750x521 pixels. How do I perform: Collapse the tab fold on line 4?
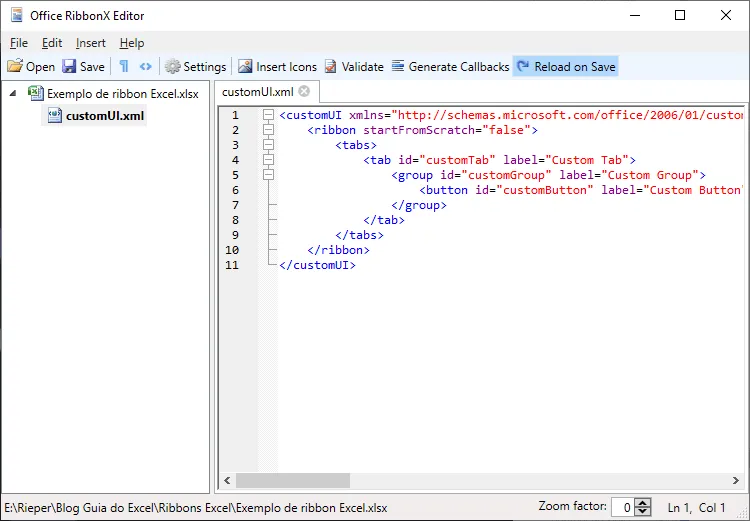pyautogui.click(x=268, y=160)
